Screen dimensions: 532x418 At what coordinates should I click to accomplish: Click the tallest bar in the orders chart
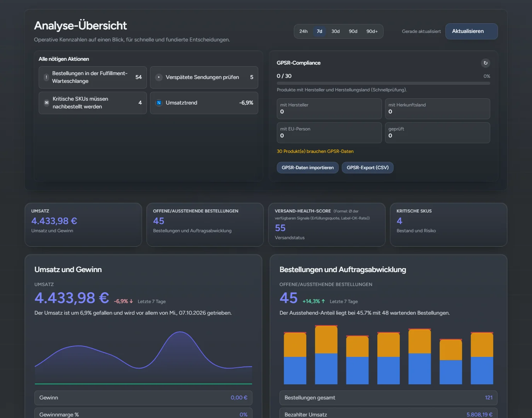click(326, 355)
